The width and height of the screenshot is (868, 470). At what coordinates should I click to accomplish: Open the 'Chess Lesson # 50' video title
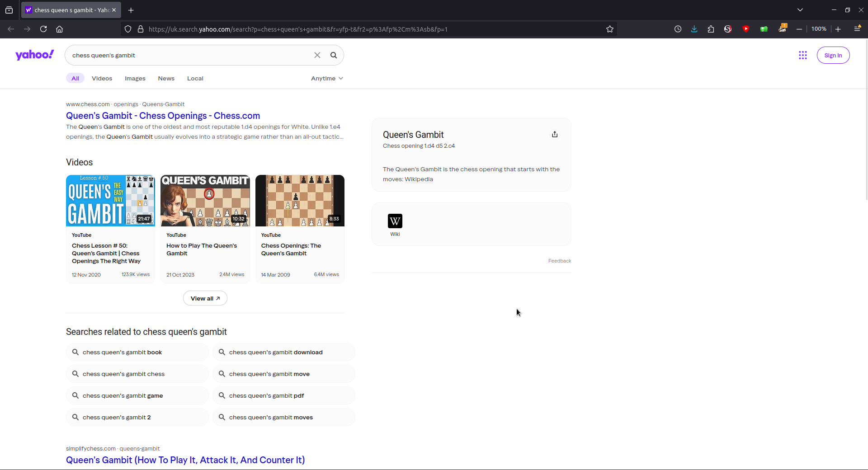pos(106,254)
